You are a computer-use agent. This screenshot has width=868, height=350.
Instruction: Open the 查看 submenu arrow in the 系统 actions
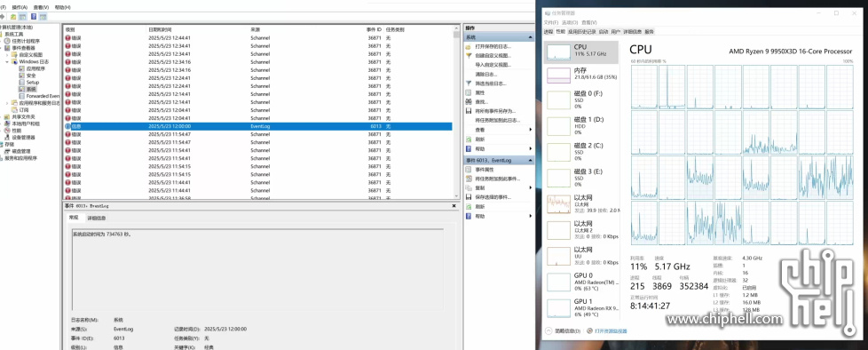coord(531,130)
